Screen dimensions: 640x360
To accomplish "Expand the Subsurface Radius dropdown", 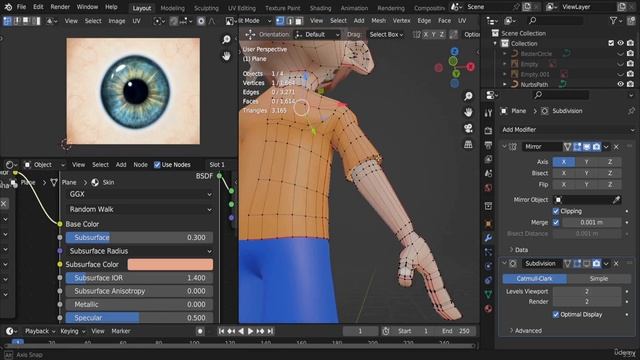I will click(140, 251).
